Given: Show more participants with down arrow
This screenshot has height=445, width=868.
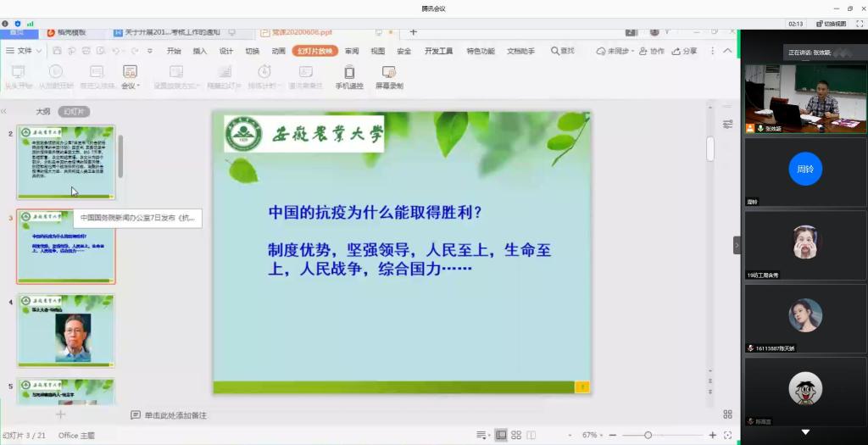Looking at the screenshot, I should pos(805,431).
